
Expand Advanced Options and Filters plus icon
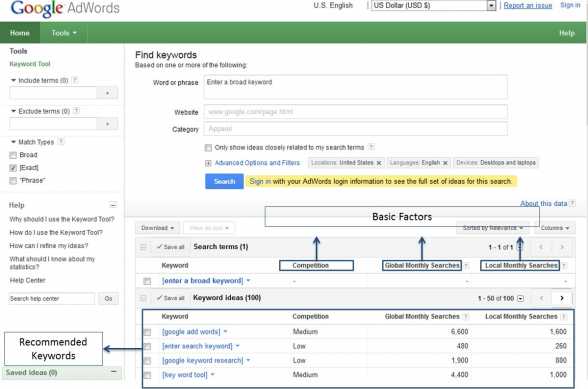(208, 163)
